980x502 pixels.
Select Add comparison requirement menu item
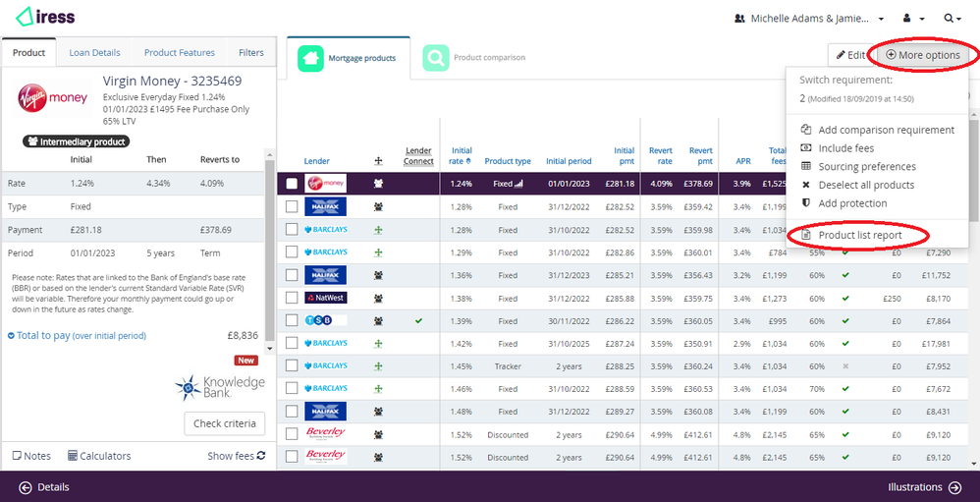pos(878,130)
